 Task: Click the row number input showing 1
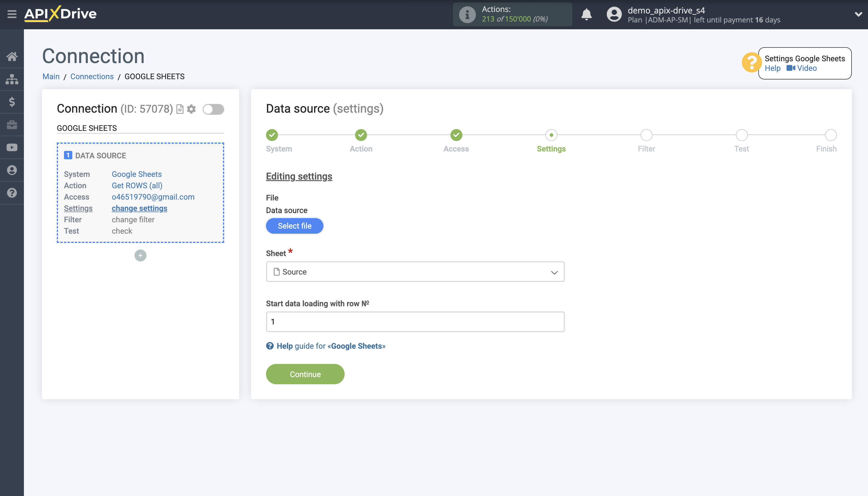point(415,321)
